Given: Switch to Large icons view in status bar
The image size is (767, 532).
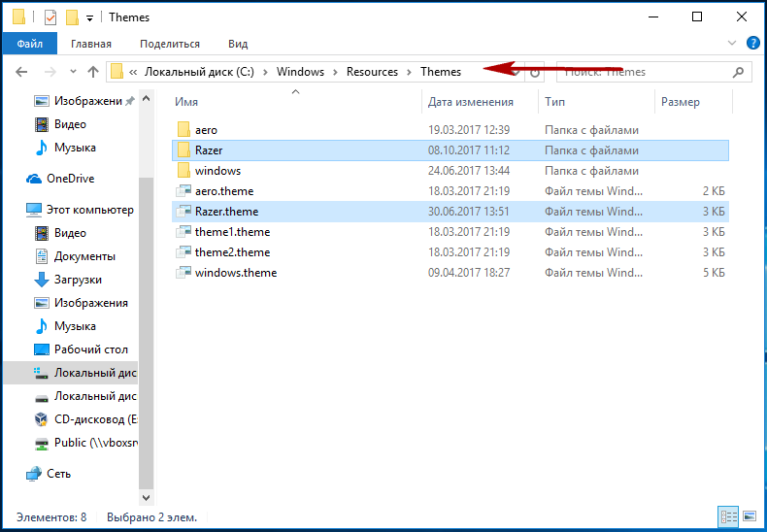Looking at the screenshot, I should [749, 516].
